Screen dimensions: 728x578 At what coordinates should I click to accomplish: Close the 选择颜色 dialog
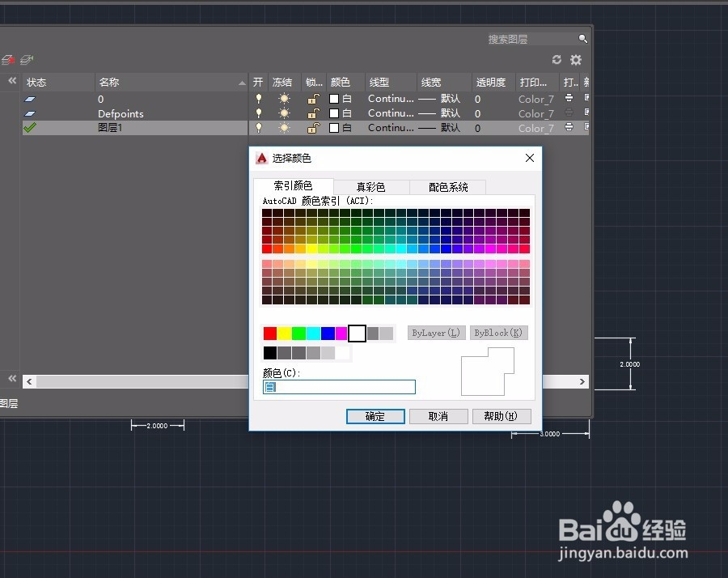pos(530,158)
